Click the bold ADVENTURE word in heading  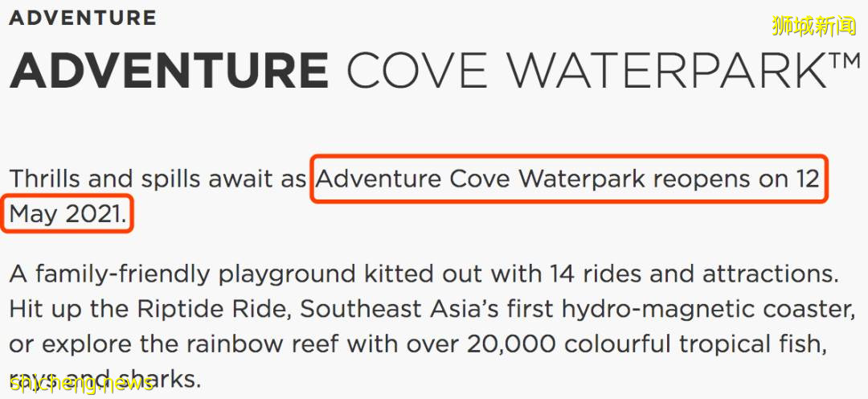[x=170, y=71]
